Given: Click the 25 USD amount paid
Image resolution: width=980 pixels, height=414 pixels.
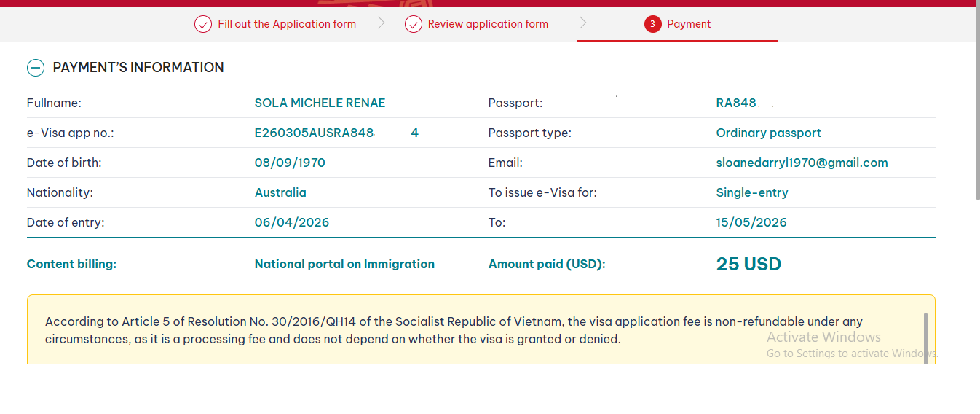Looking at the screenshot, I should [748, 265].
